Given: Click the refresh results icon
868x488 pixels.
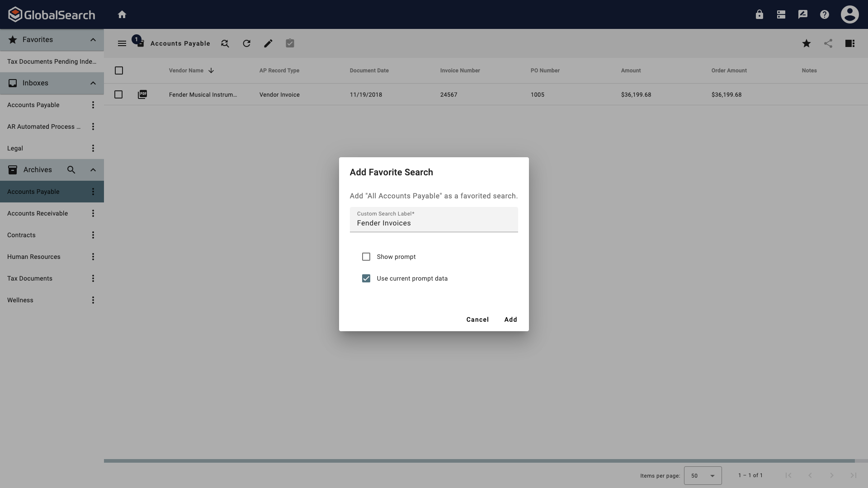Looking at the screenshot, I should (246, 43).
